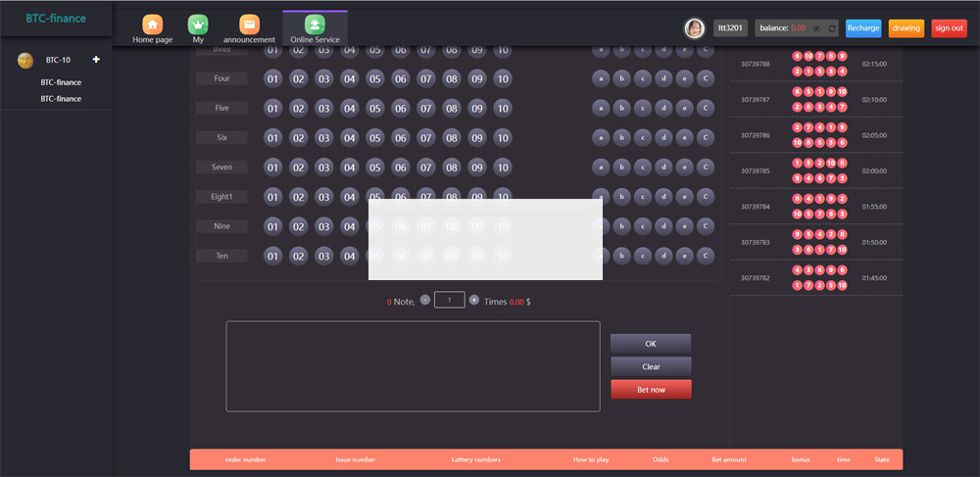Toggle quick-pick 'a' in row Five
The width and height of the screenshot is (980, 477).
tap(600, 109)
